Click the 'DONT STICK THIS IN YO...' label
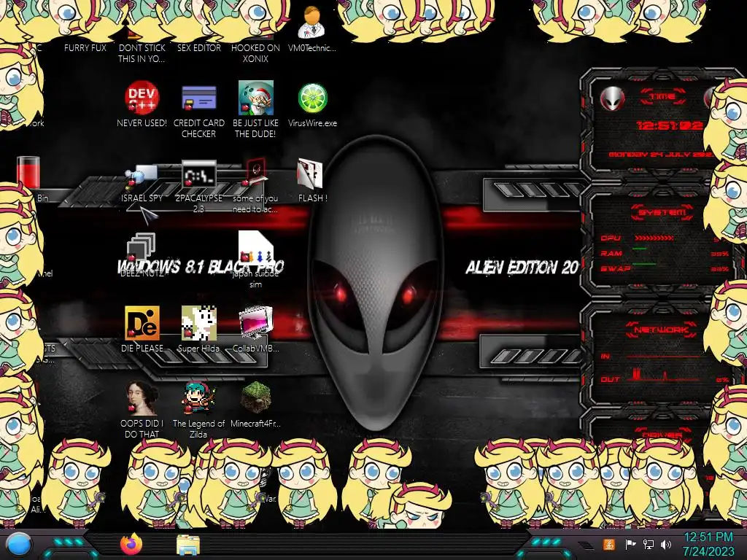747x560 pixels. click(142, 53)
